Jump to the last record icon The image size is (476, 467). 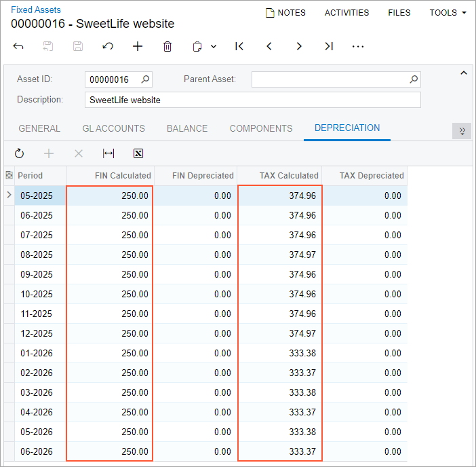[329, 47]
